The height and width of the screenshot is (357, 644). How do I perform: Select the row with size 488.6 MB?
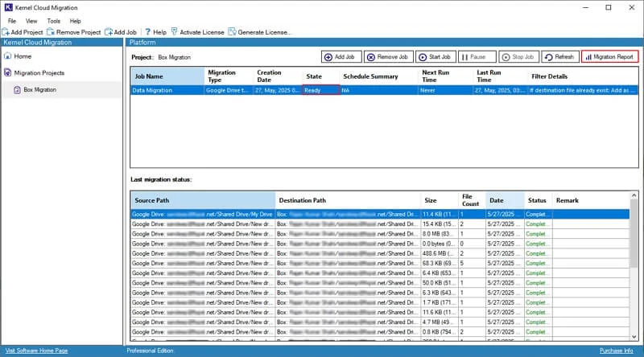pyautogui.click(x=380, y=253)
